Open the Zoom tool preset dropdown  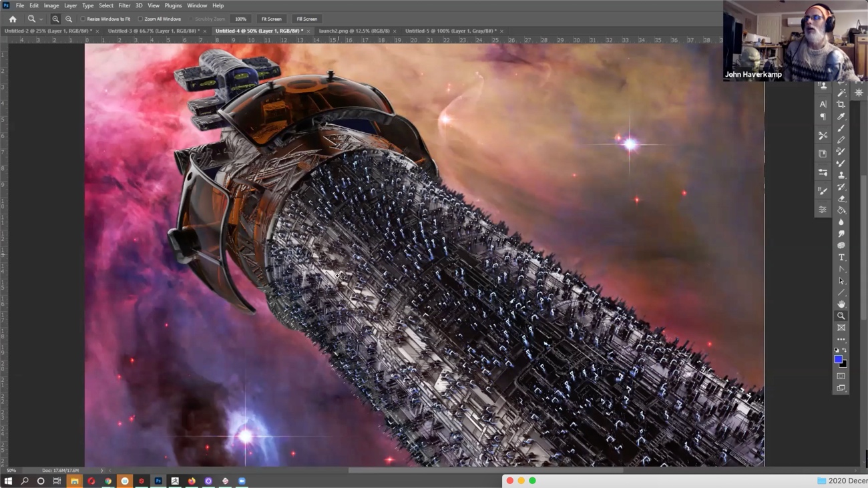[x=41, y=19]
